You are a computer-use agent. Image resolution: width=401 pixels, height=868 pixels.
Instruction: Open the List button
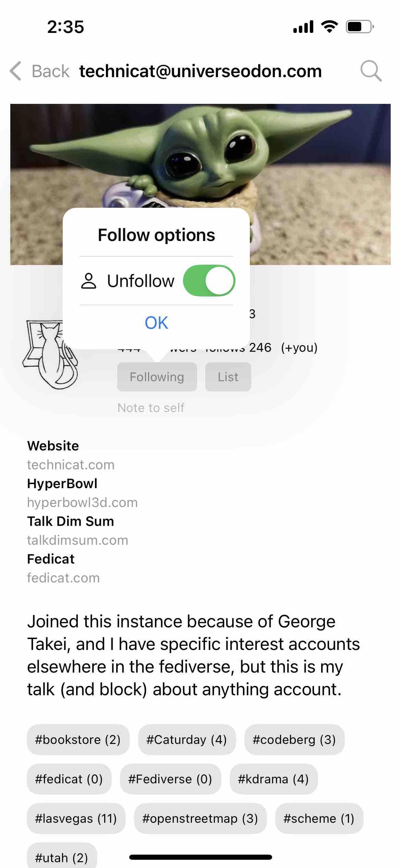tap(228, 377)
